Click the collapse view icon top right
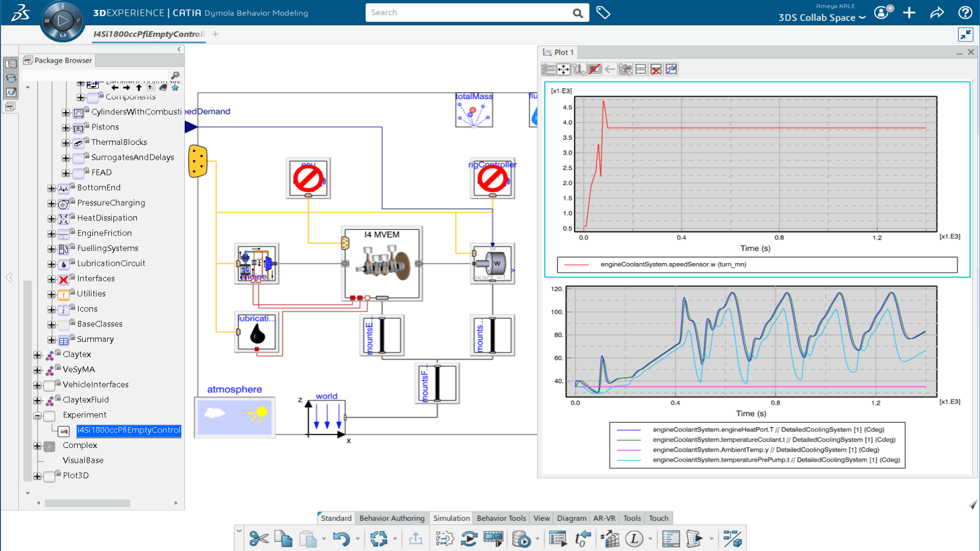 [966, 35]
